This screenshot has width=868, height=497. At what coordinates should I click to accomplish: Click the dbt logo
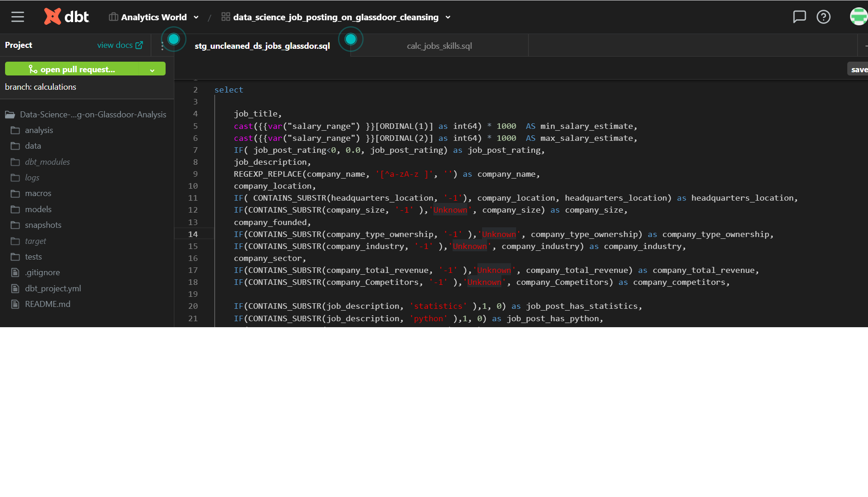[x=66, y=17]
